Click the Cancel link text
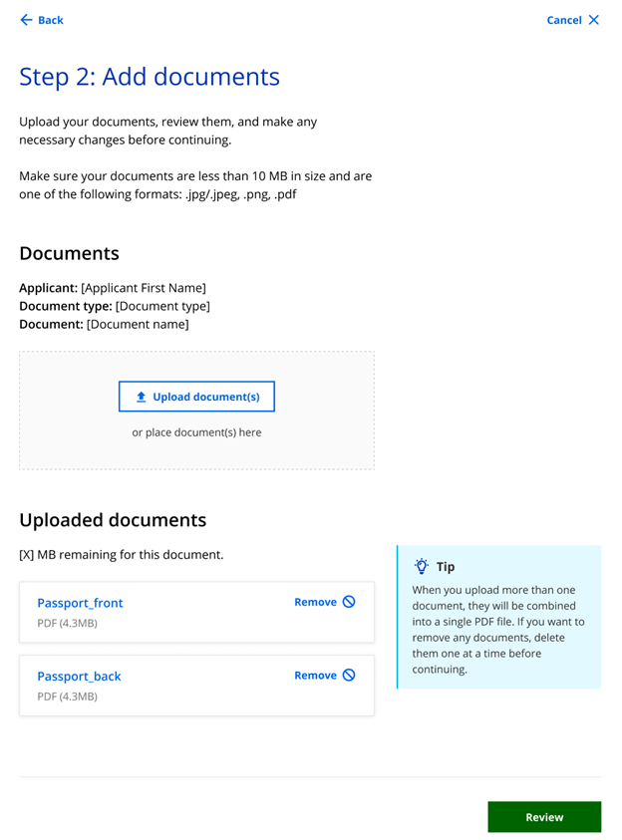This screenshot has width=622, height=840. coord(563,20)
